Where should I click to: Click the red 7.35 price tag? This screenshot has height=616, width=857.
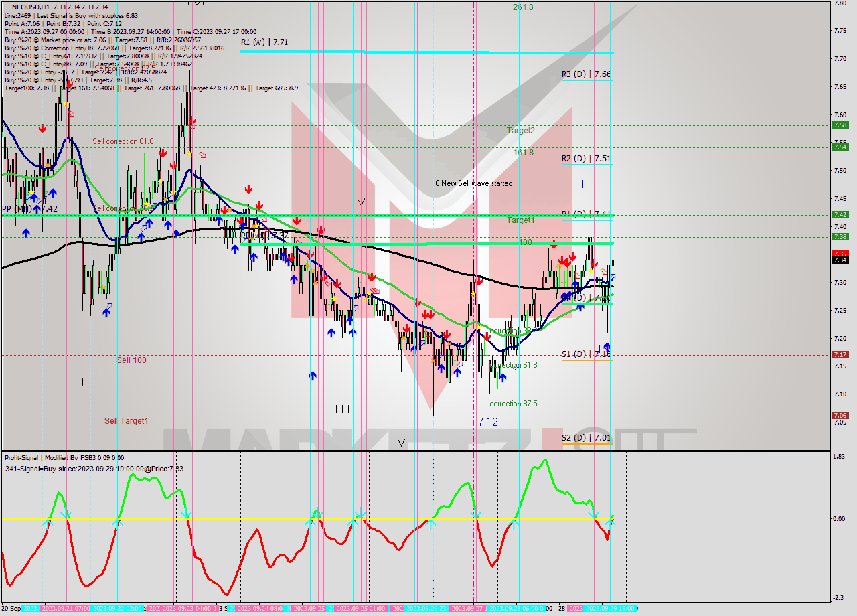[840, 254]
